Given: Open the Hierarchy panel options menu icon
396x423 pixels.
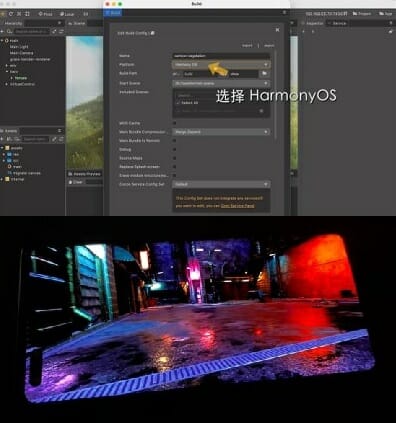Looking at the screenshot, I should (x=59, y=23).
